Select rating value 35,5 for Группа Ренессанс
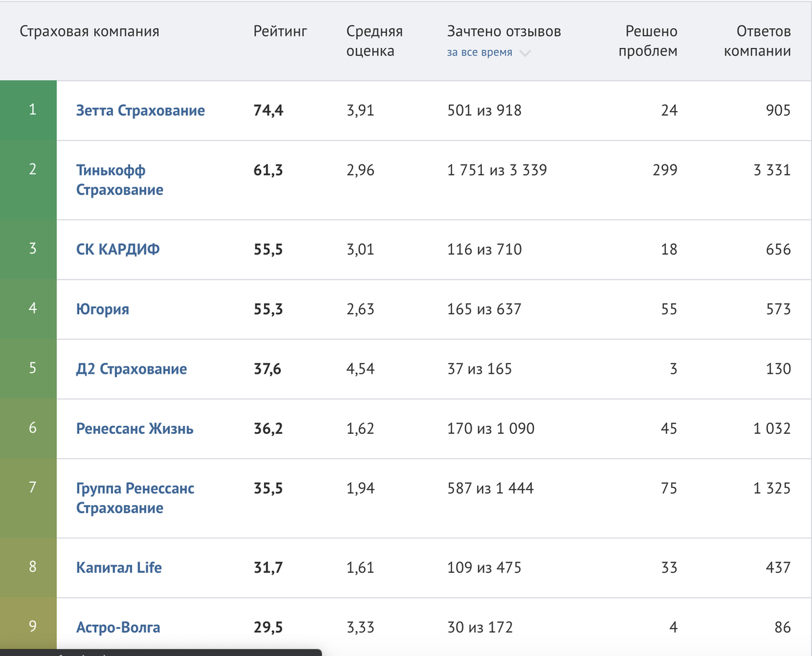This screenshot has height=656, width=812. (268, 488)
